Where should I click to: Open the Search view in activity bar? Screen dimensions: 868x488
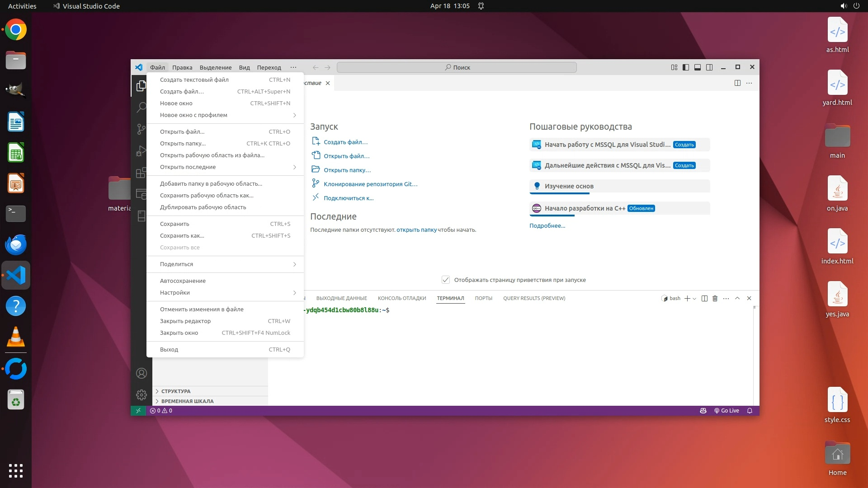point(141,107)
